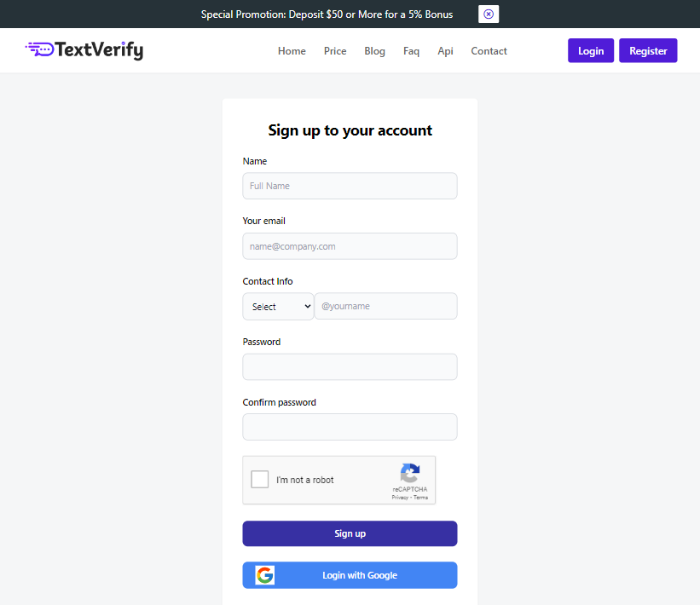The image size is (700, 605).
Task: Click the @yourname contact field
Action: 385,307
